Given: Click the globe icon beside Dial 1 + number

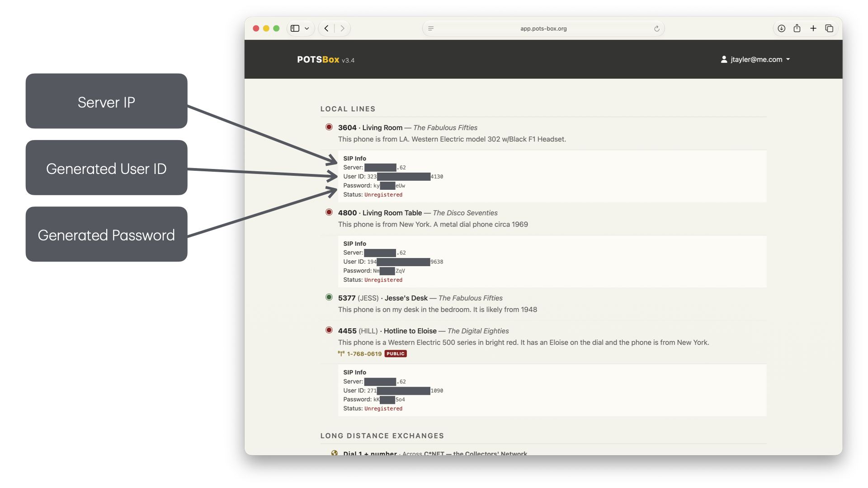Looking at the screenshot, I should (335, 453).
